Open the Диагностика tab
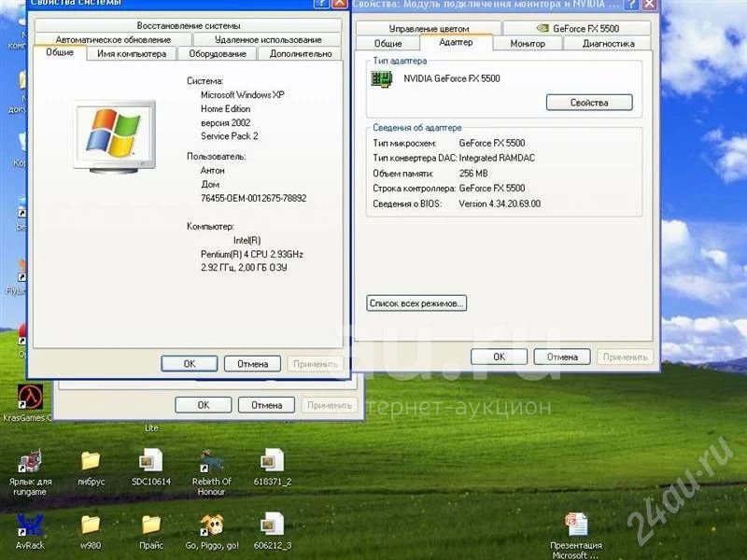This screenshot has height=560, width=747. [x=608, y=43]
